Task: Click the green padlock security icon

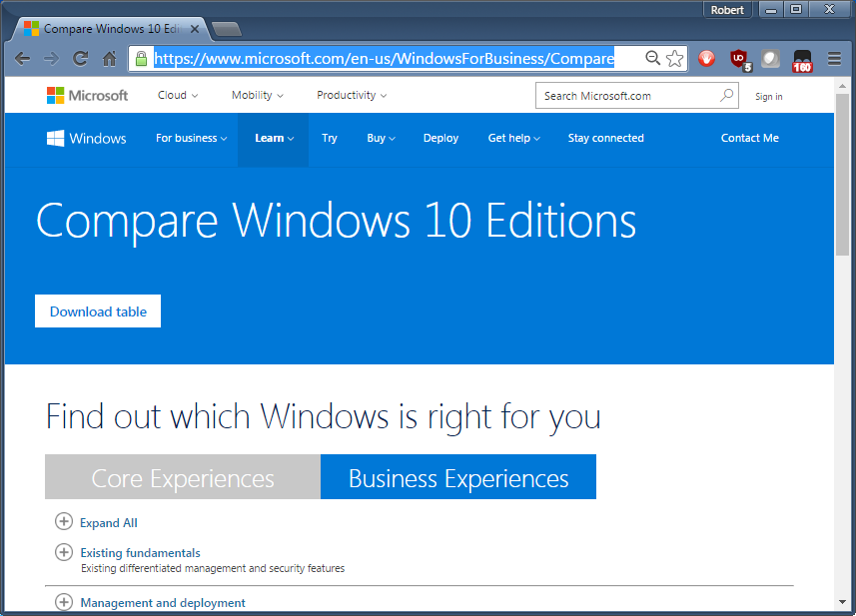Action: [x=142, y=58]
